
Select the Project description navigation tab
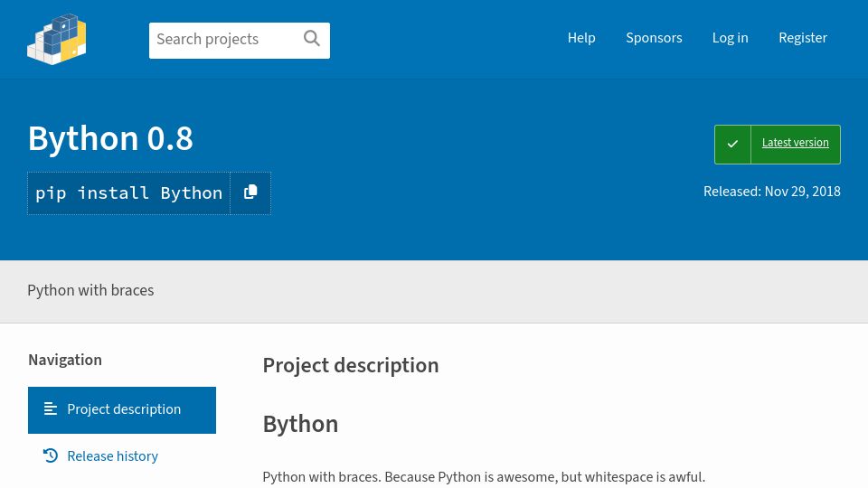point(122,410)
